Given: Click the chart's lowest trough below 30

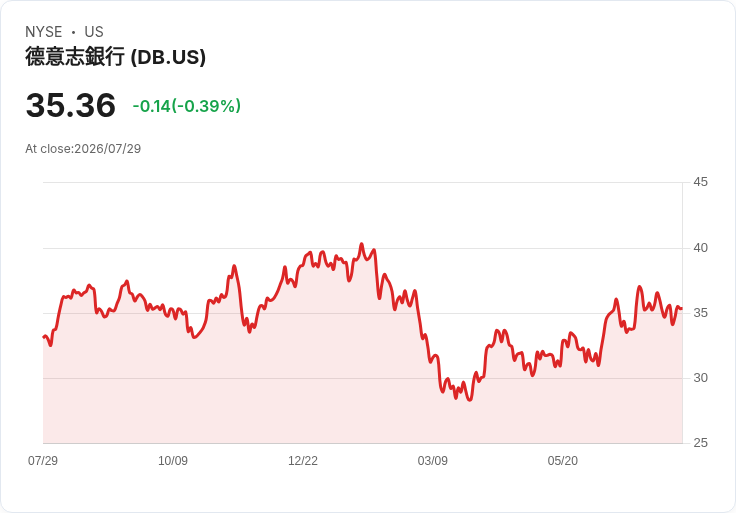Looking at the screenshot, I should coord(470,399).
